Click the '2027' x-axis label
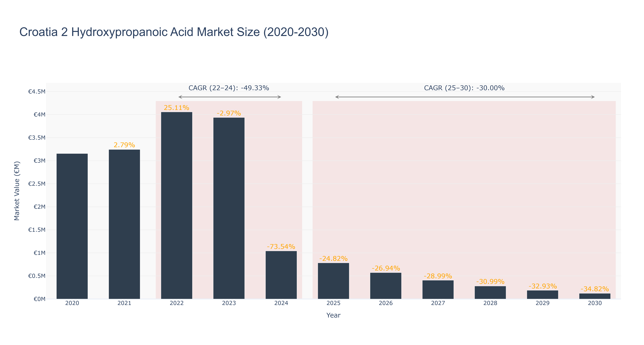This screenshot has width=644, height=345. (438, 303)
